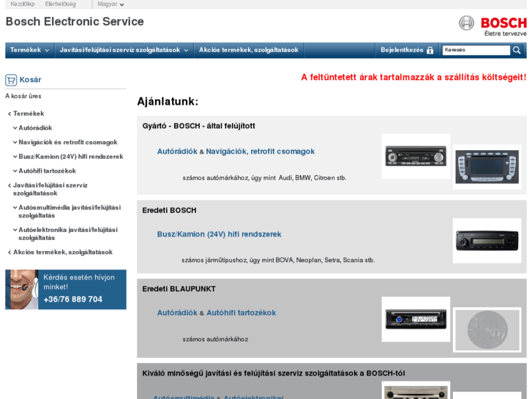Select Akciós termékek, szolgáltatások in the nav bar
The height and width of the screenshot is (399, 532).
click(249, 51)
